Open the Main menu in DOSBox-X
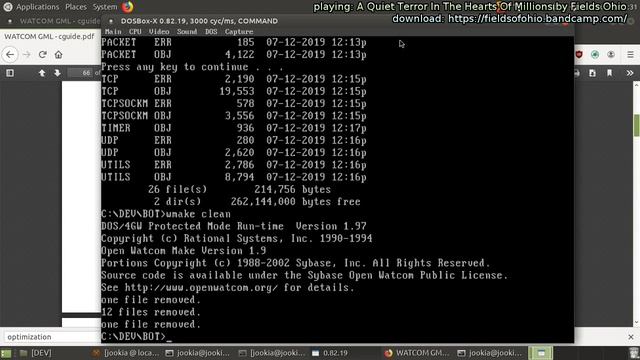 pos(113,31)
